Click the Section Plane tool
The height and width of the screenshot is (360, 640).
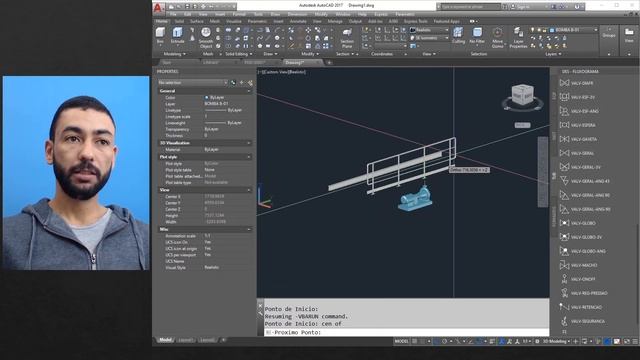[347, 38]
